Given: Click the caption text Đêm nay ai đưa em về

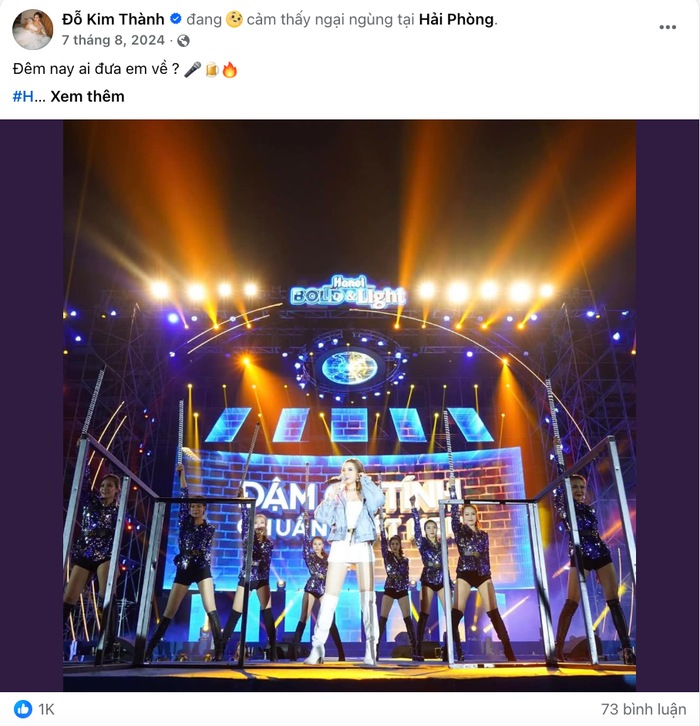Looking at the screenshot, I should tap(95, 70).
